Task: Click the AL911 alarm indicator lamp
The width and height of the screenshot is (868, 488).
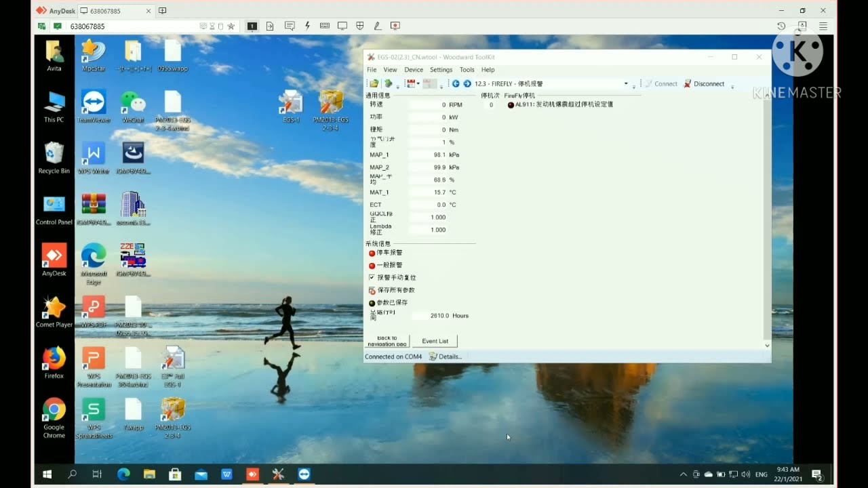Action: click(x=511, y=105)
